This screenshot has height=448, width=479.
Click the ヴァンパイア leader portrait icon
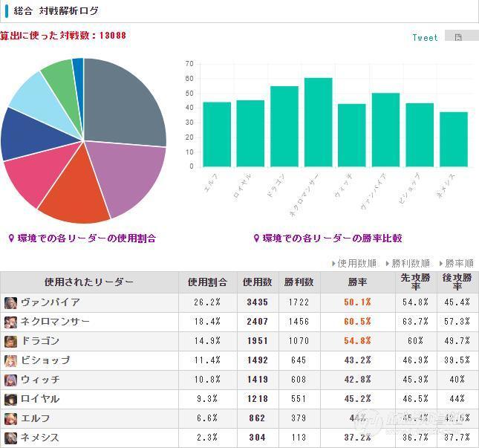10,303
